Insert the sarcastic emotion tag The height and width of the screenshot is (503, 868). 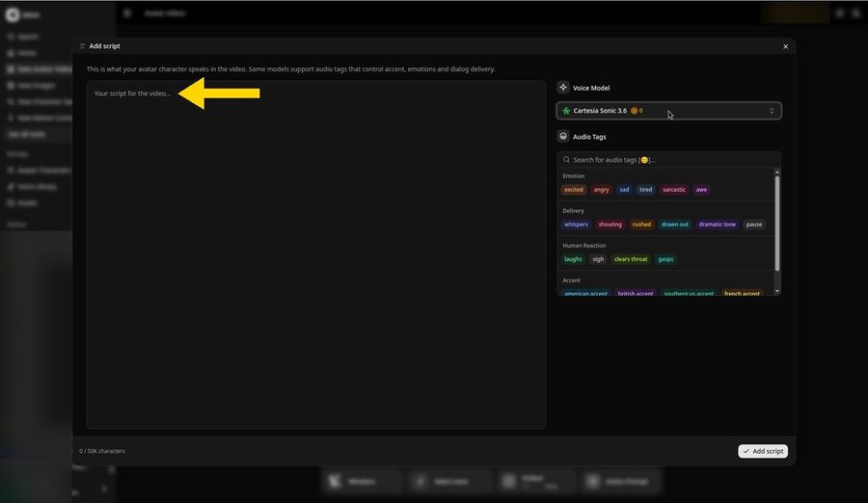click(674, 189)
